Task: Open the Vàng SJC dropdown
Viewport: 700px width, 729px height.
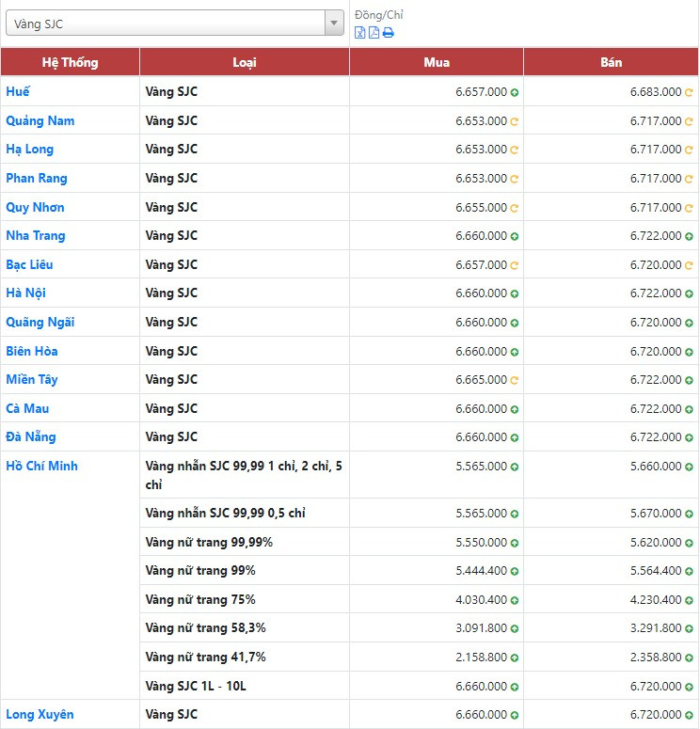Action: tap(174, 24)
